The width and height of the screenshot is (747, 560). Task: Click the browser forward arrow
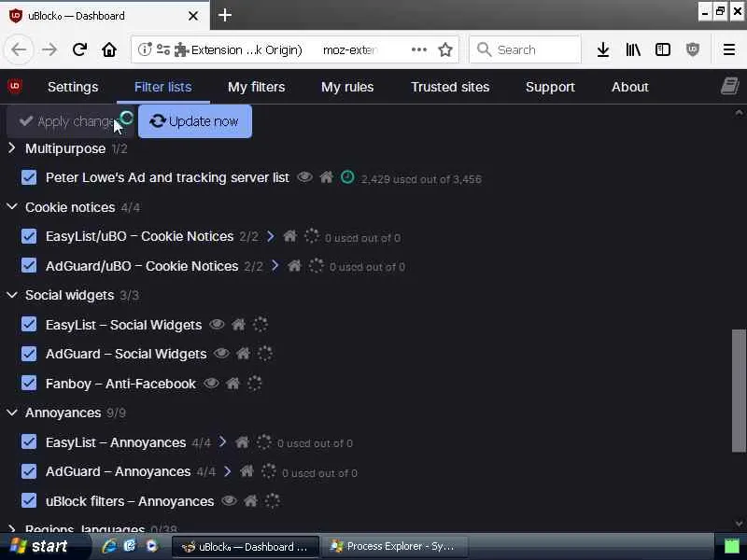(x=49, y=49)
